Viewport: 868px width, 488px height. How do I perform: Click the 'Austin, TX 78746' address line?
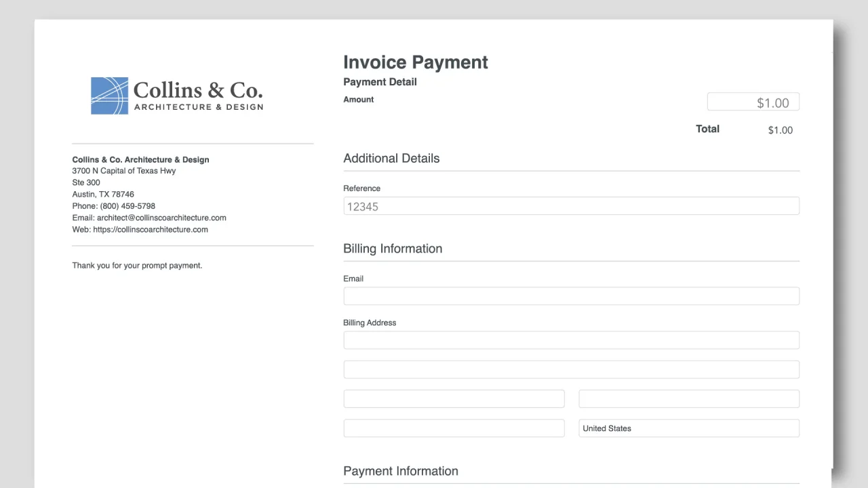click(x=103, y=194)
